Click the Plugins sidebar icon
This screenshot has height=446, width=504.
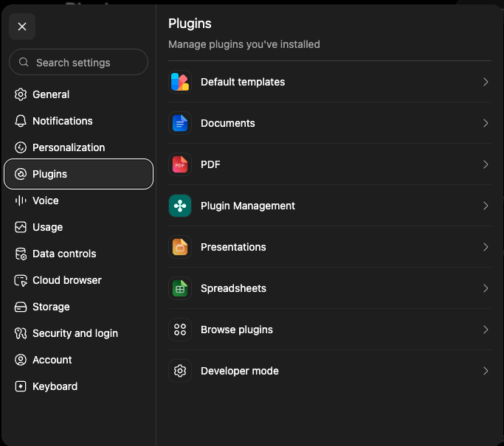[21, 174]
